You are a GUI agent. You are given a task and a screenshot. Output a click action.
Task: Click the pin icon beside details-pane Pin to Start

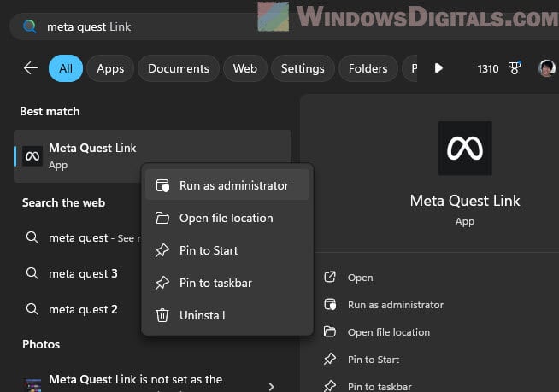click(330, 359)
